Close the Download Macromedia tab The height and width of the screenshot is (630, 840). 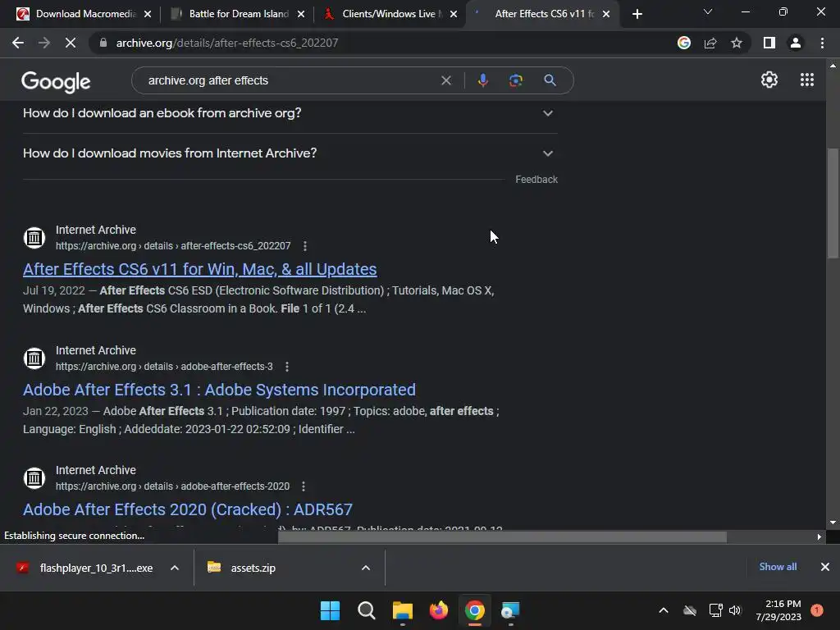coord(148,14)
